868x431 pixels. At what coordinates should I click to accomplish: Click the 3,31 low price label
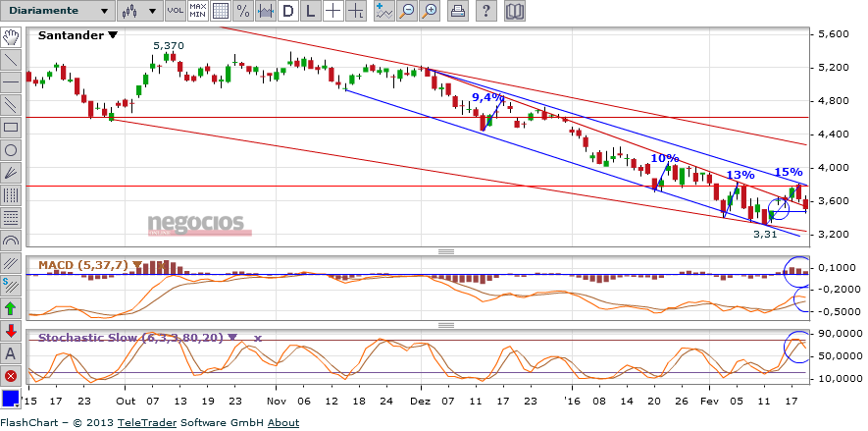pyautogui.click(x=766, y=235)
